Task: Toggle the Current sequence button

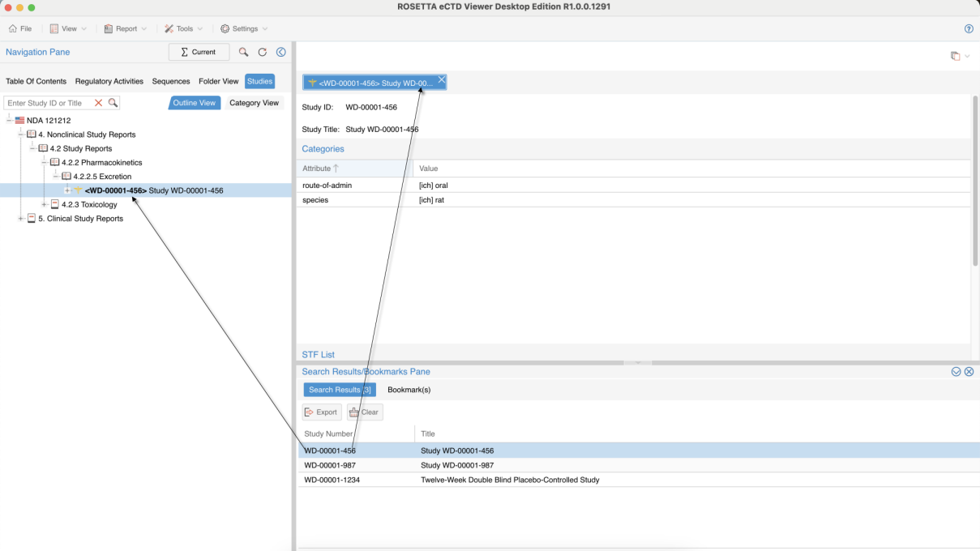Action: (199, 52)
